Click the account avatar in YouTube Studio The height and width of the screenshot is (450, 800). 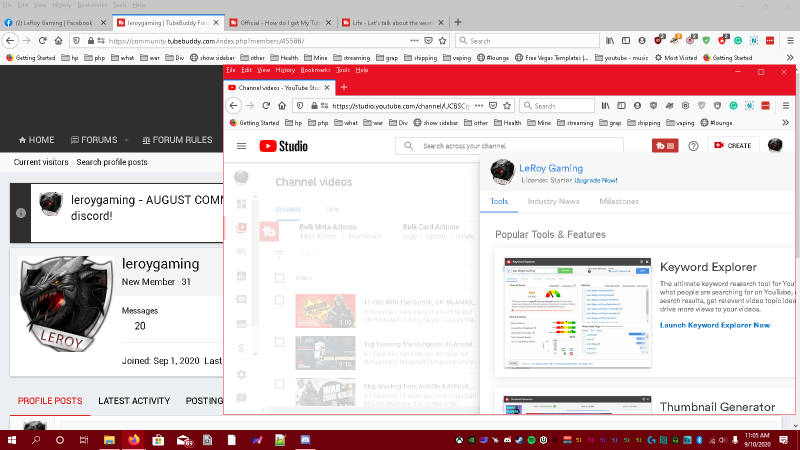point(775,146)
